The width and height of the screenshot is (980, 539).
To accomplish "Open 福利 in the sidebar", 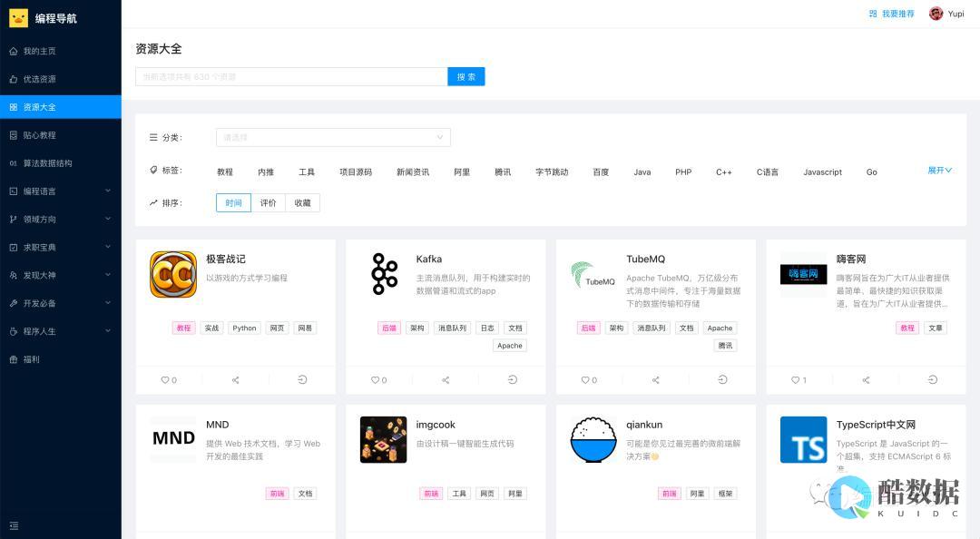I will 61,359.
